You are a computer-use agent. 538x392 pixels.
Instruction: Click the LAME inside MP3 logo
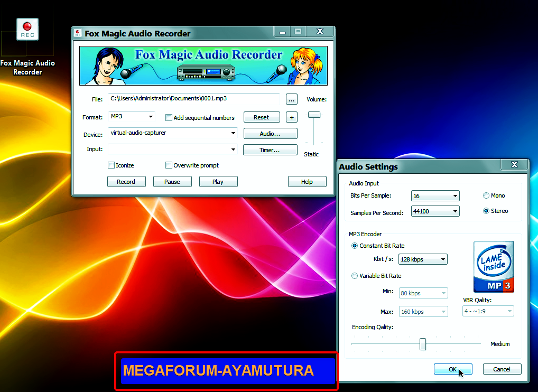494,267
